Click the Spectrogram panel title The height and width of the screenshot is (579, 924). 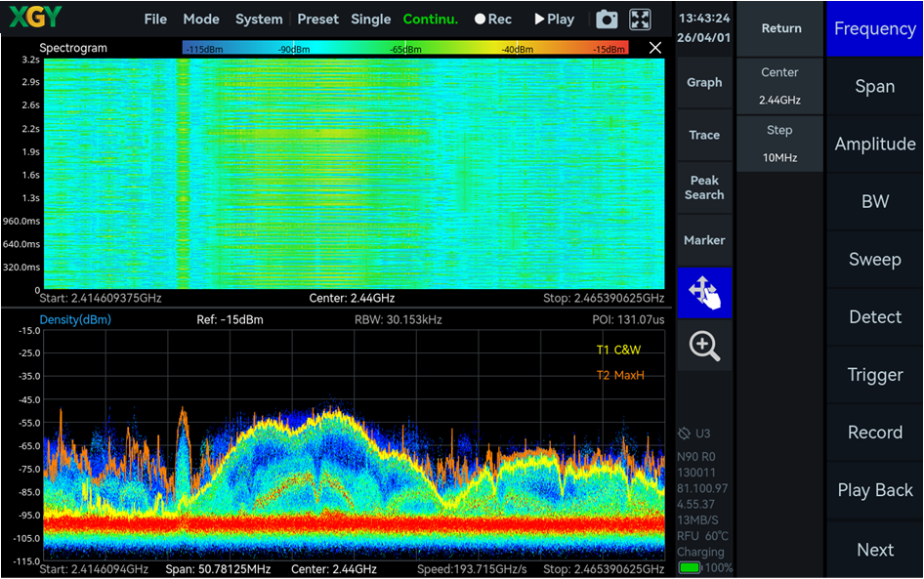(73, 48)
